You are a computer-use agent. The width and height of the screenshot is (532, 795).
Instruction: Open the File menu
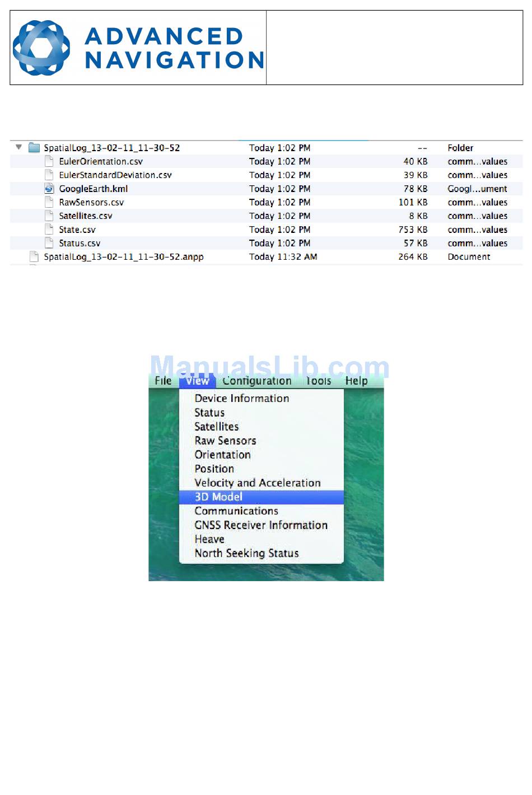point(163,381)
